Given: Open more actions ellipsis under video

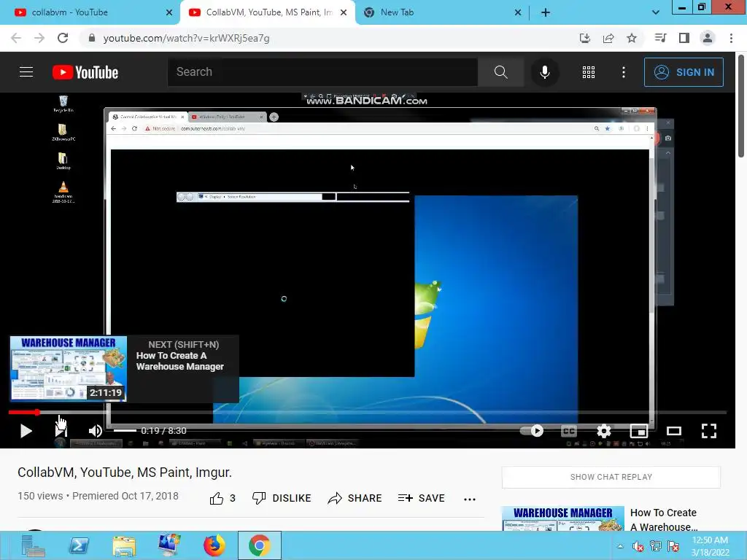Looking at the screenshot, I should pyautogui.click(x=470, y=499).
